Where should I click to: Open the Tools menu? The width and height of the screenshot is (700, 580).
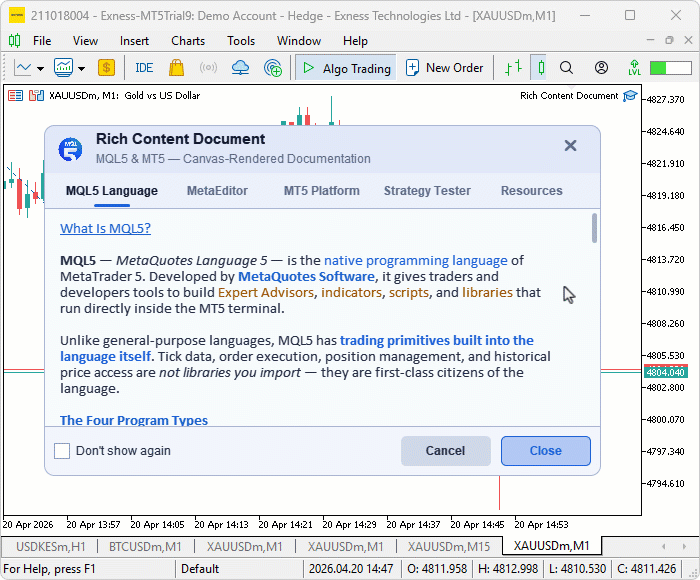point(241,41)
